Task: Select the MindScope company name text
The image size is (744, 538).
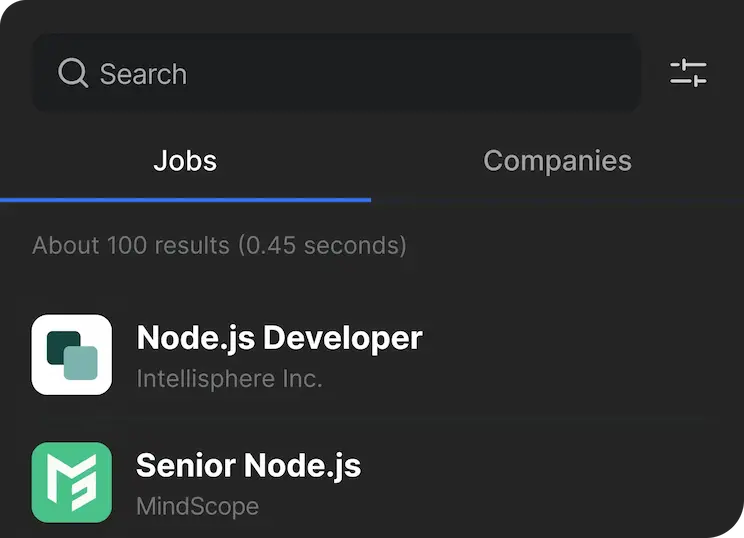Action: 197,506
